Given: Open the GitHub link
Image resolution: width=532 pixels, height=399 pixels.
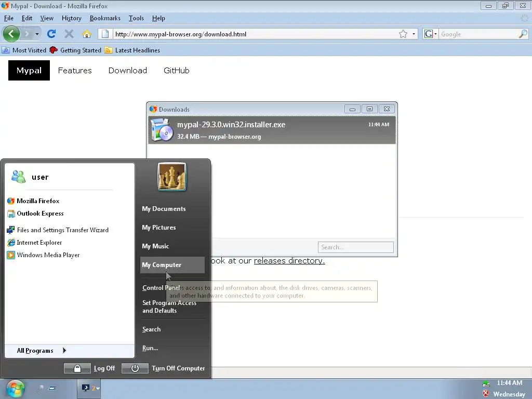Looking at the screenshot, I should pyautogui.click(x=177, y=70).
